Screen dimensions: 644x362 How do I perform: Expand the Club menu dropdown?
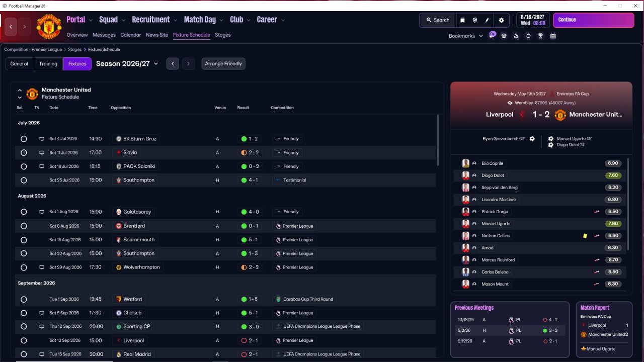point(249,20)
